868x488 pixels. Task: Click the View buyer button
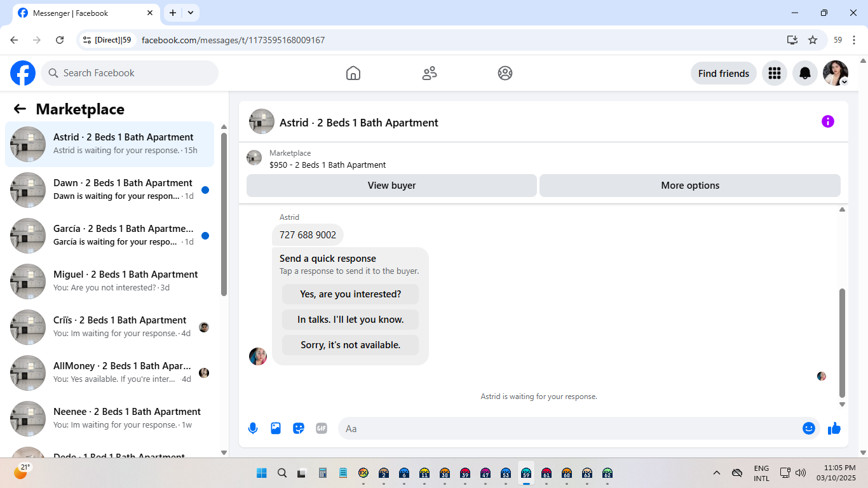point(391,186)
